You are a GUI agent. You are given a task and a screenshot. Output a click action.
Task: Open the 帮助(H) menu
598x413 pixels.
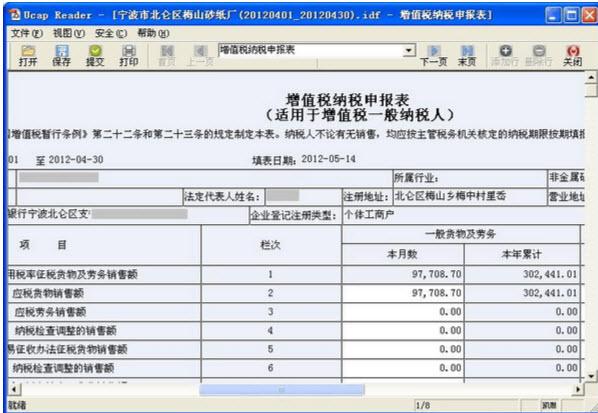pos(153,34)
